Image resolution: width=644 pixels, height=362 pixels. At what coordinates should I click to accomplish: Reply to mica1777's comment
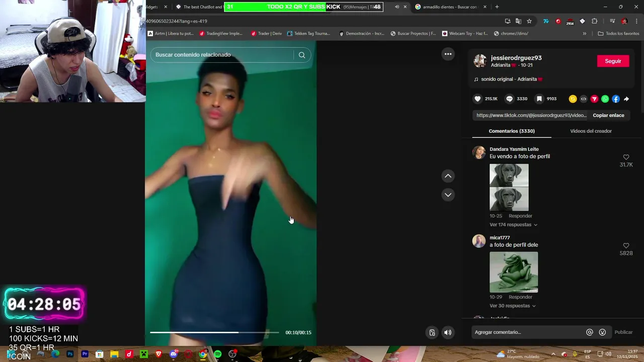(x=520, y=297)
